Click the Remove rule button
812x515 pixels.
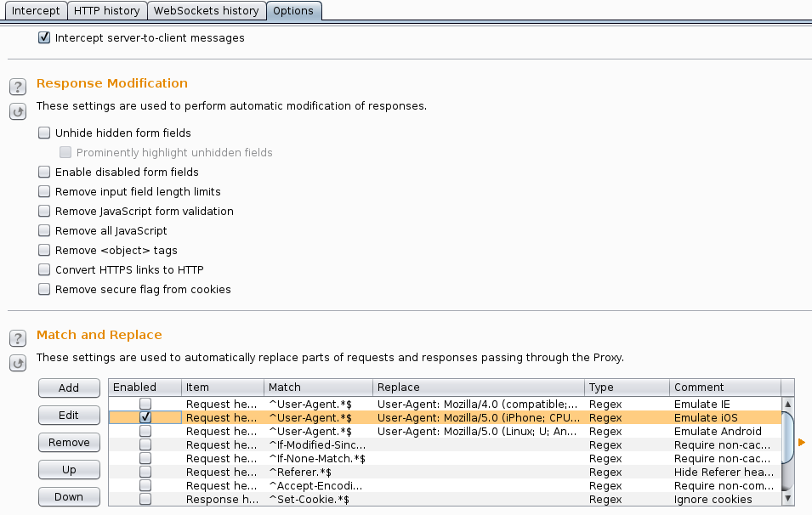[x=69, y=443]
